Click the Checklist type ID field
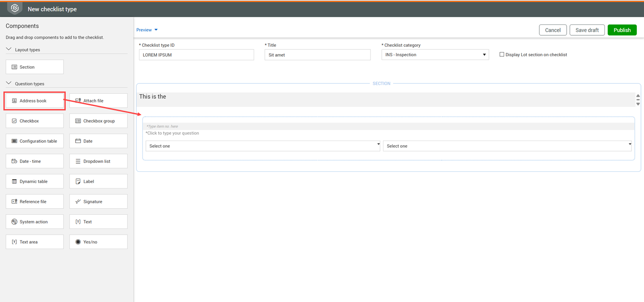The height and width of the screenshot is (302, 644). tap(197, 55)
